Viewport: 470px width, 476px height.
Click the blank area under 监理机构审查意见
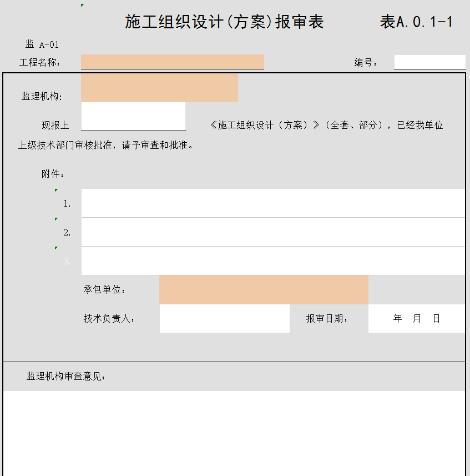click(234, 433)
